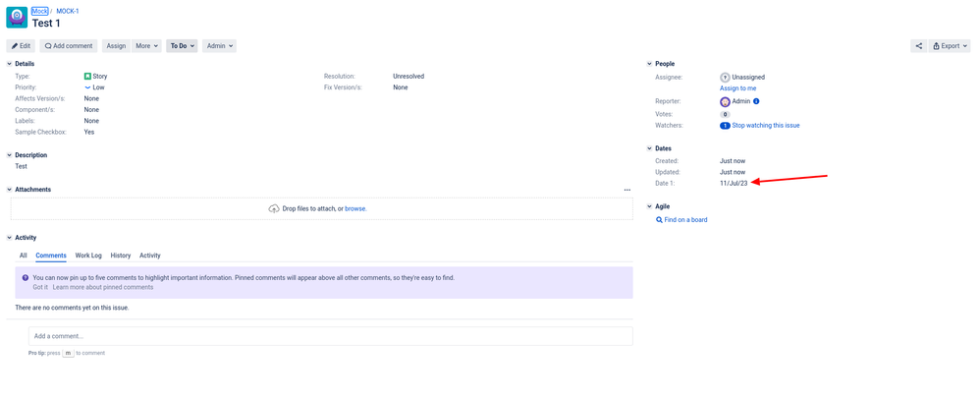Viewport: 980px width, 399px height.
Task: Open the MOCK-1 issue key link
Action: (x=68, y=11)
